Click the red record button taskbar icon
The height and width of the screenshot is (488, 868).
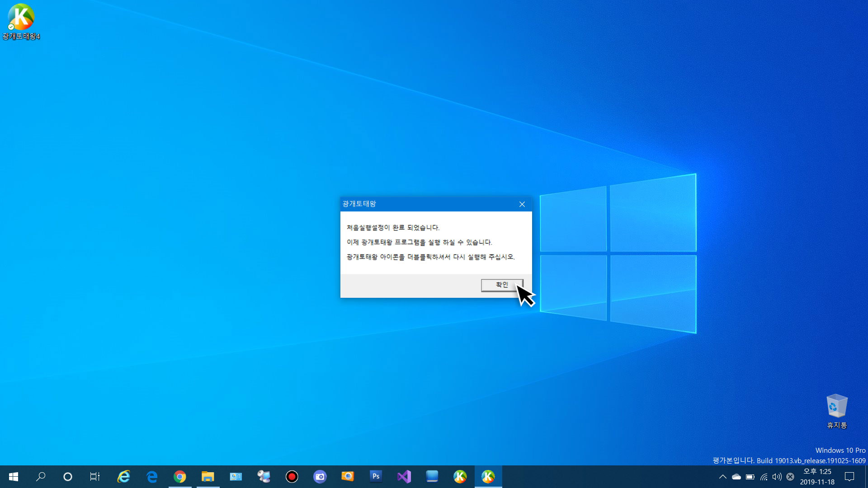click(x=292, y=477)
